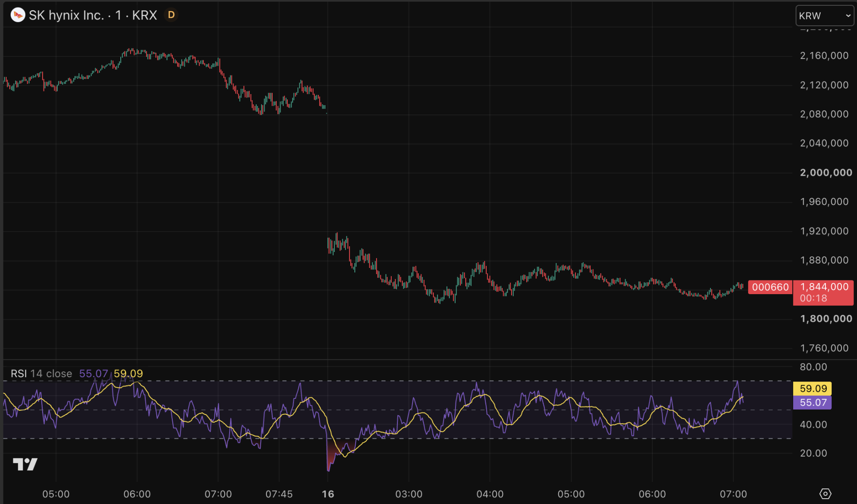Viewport: 857px width, 504px height.
Task: Click the 40.00 RSI scale label
Action: [813, 425]
